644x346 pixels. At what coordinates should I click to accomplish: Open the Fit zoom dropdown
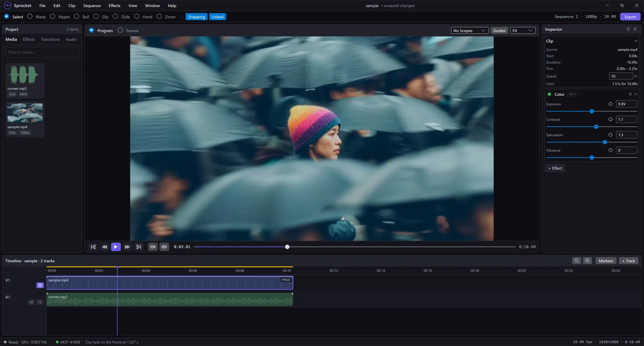pos(523,31)
